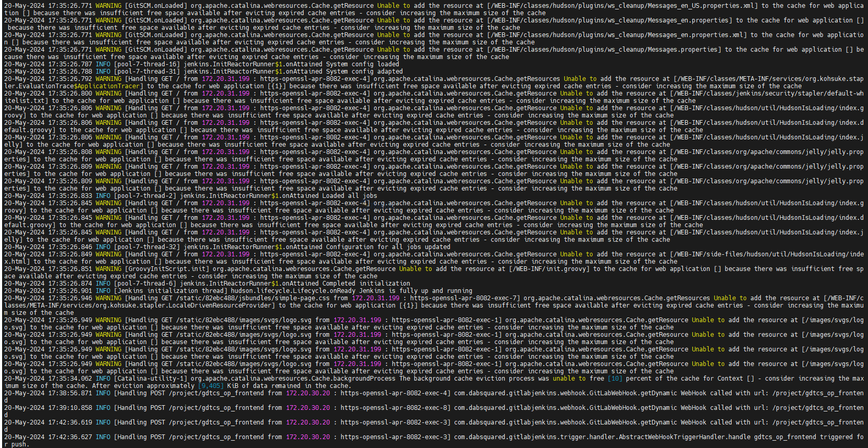Click 'Completed initialization' log message
The image size is (868, 448).
click(366, 284)
